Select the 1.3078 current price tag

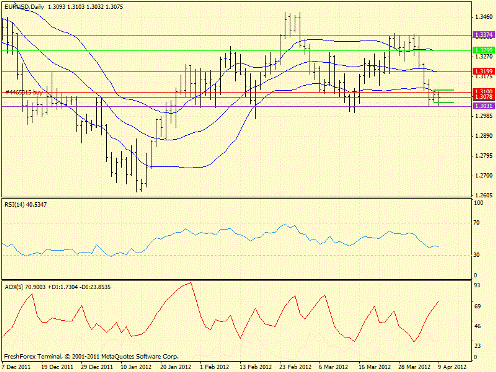point(484,97)
